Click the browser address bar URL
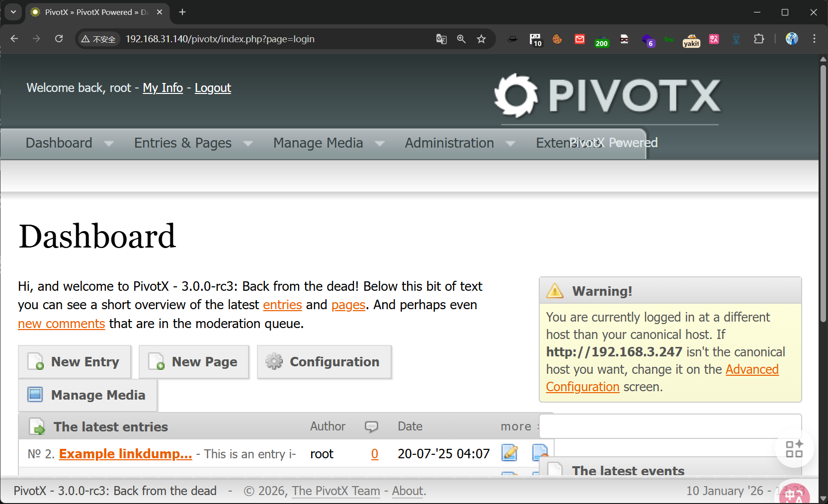 [x=220, y=39]
